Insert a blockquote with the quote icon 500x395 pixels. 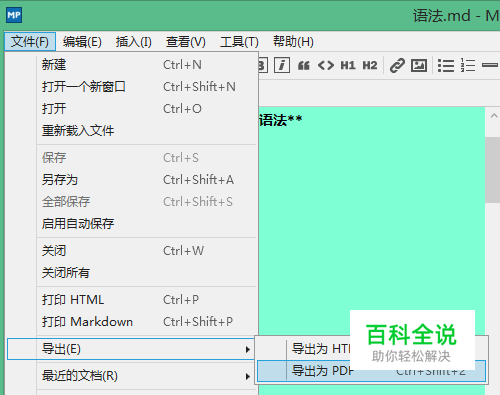click(304, 65)
